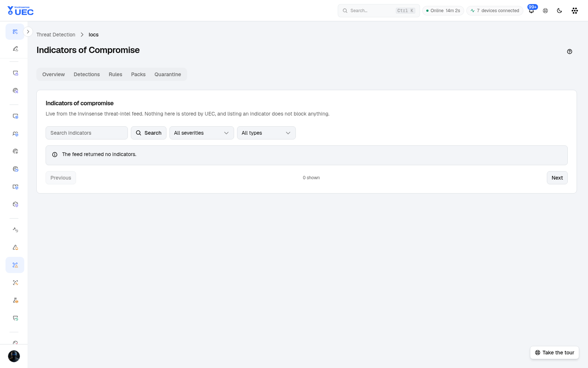
Task: Expand the sidebar with the chevron button
Action: [28, 32]
